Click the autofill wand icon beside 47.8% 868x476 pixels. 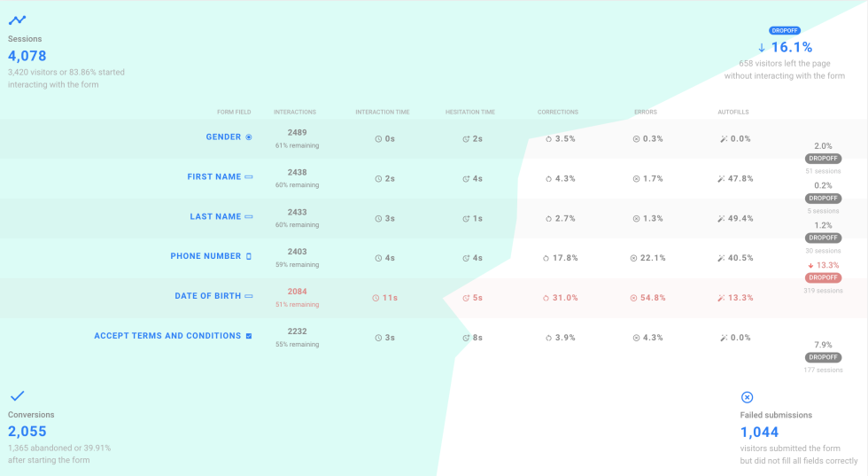pos(721,179)
